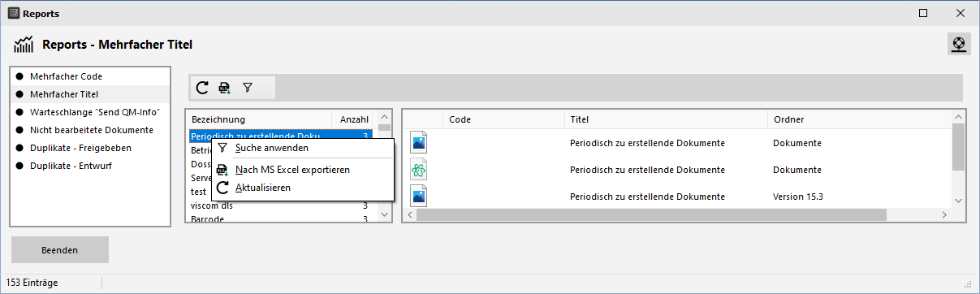This screenshot has height=294, width=980.
Task: Click the Excel export toolbar icon
Action: point(225,88)
